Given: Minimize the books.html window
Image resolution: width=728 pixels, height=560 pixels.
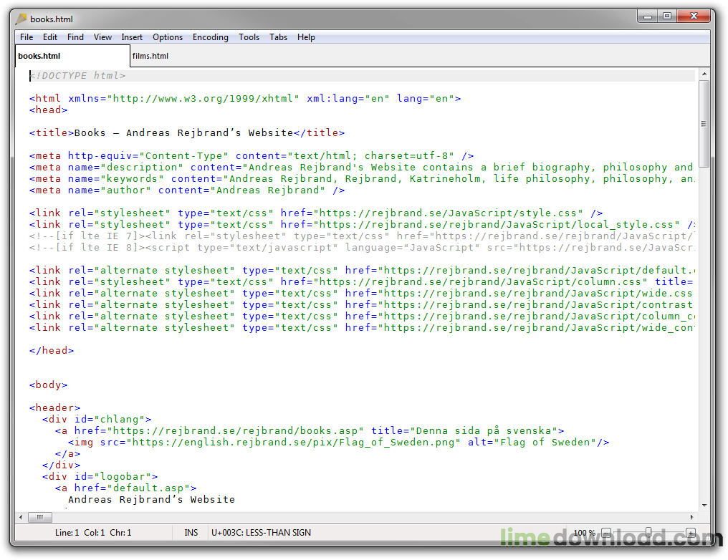Looking at the screenshot, I should (648, 16).
